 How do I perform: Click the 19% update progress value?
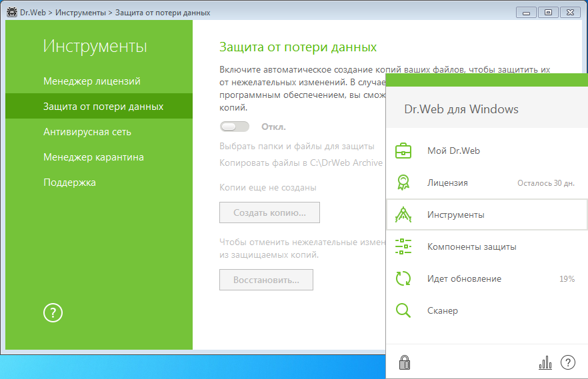(x=567, y=278)
